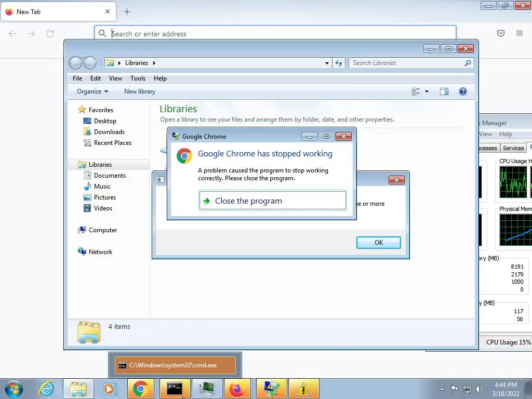Click the blue help icon in Explorer
The width and height of the screenshot is (532, 399).
pyautogui.click(x=463, y=91)
